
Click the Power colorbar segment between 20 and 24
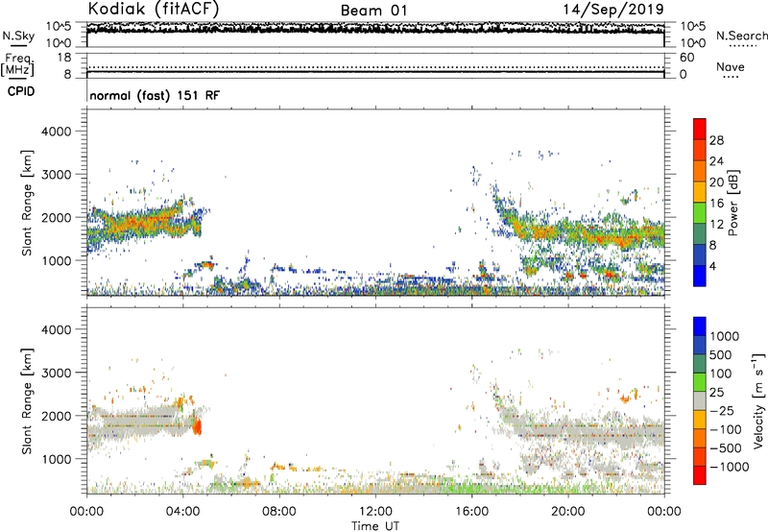click(x=700, y=171)
